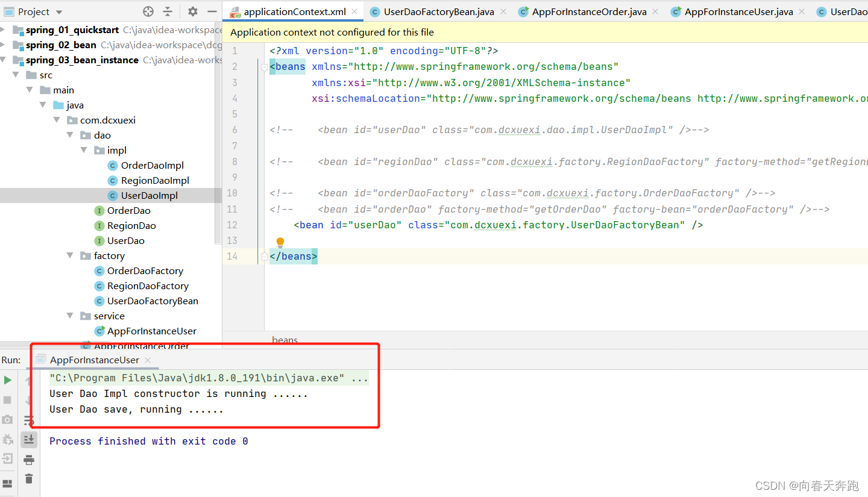Close the applicationContext.xml tab
Viewport: 868px width, 497px height.
[354, 11]
